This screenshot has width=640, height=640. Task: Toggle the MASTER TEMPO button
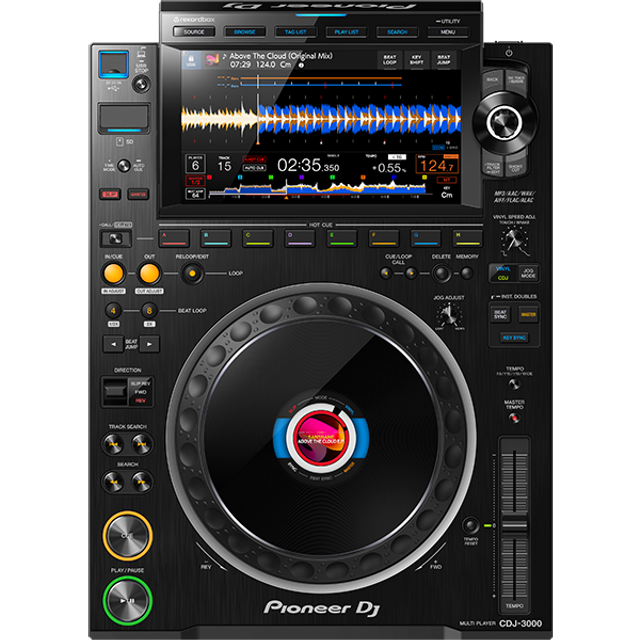coord(514,418)
